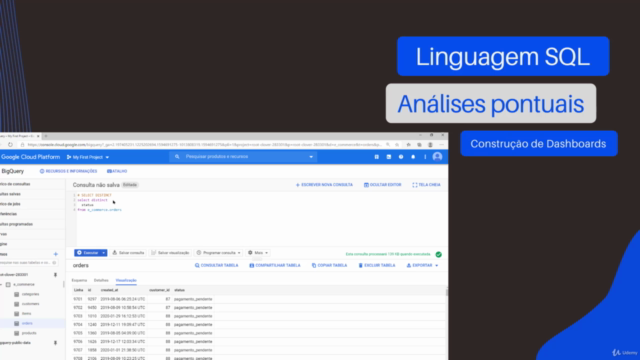Open the Mais settings dropdown
This screenshot has height=360, width=640.
(258, 253)
